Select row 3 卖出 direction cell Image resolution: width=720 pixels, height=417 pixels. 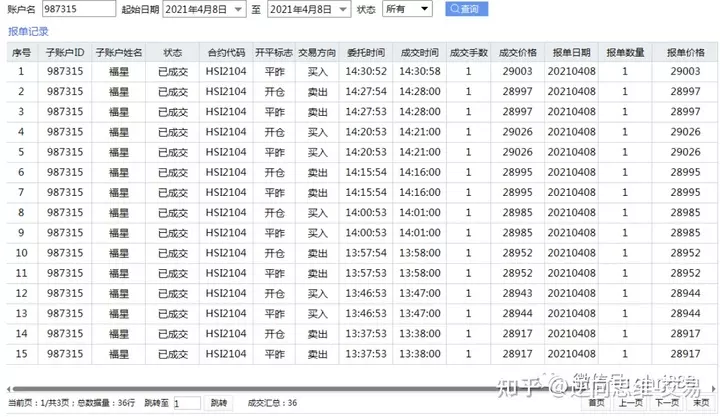point(317,112)
